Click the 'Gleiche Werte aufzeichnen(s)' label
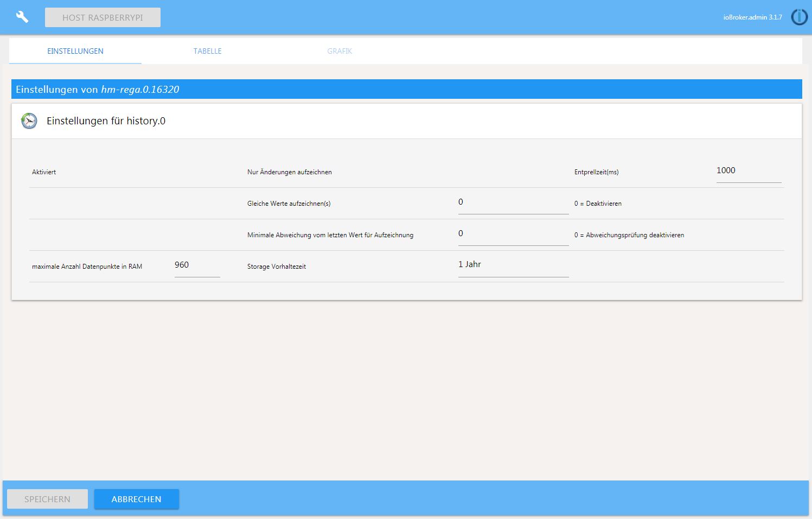This screenshot has width=812, height=519. coord(289,204)
